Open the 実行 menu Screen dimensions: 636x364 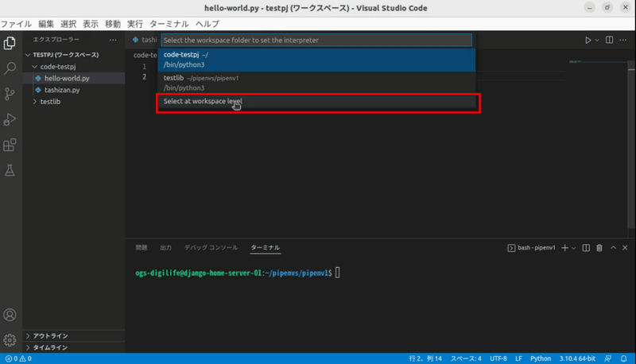pos(134,24)
